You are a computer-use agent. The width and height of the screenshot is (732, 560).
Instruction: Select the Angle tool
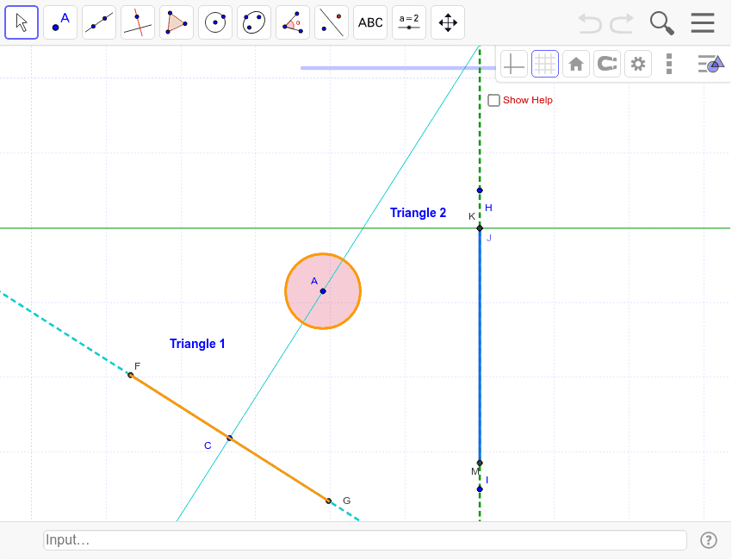tap(293, 22)
